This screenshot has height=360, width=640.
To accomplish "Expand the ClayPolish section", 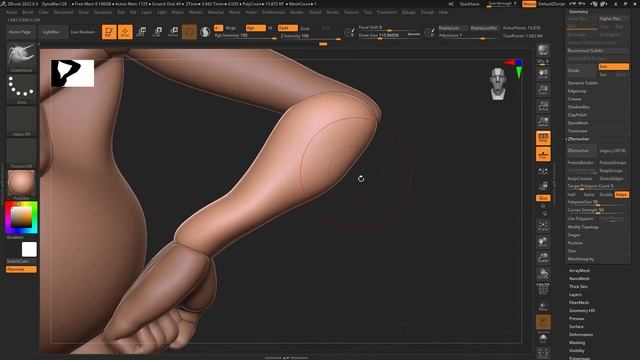I will pos(578,115).
